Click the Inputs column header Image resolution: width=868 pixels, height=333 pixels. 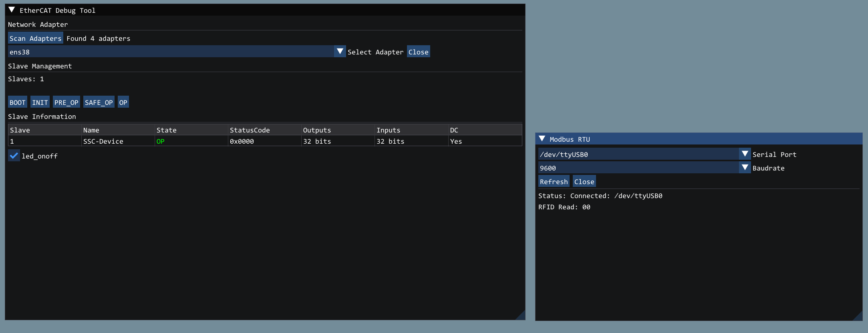pyautogui.click(x=411, y=130)
